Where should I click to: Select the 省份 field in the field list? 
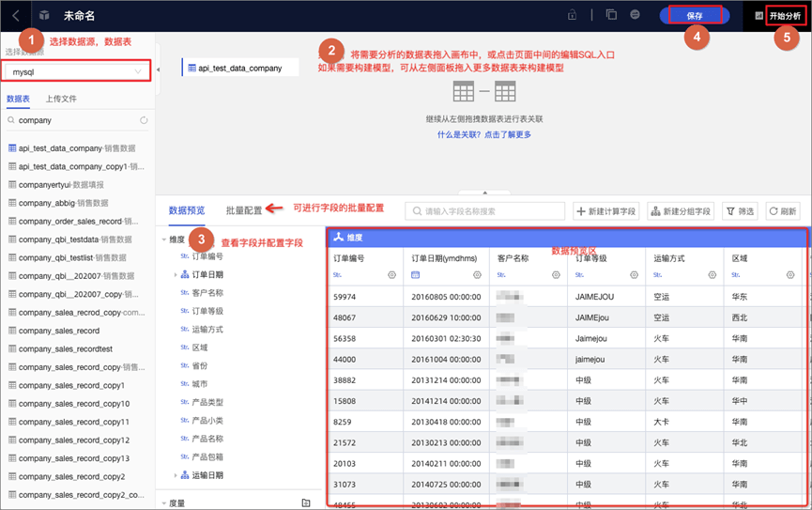click(x=200, y=365)
